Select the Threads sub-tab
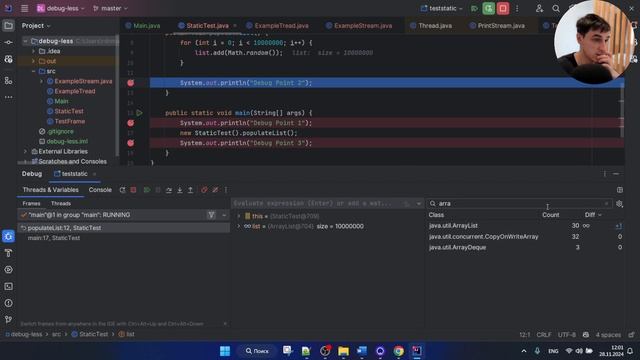The height and width of the screenshot is (360, 640). (61, 203)
